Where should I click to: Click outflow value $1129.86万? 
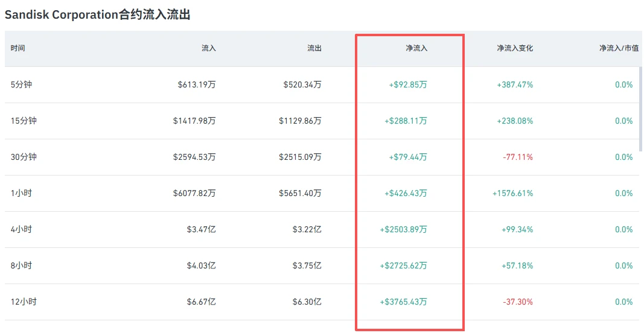300,121
